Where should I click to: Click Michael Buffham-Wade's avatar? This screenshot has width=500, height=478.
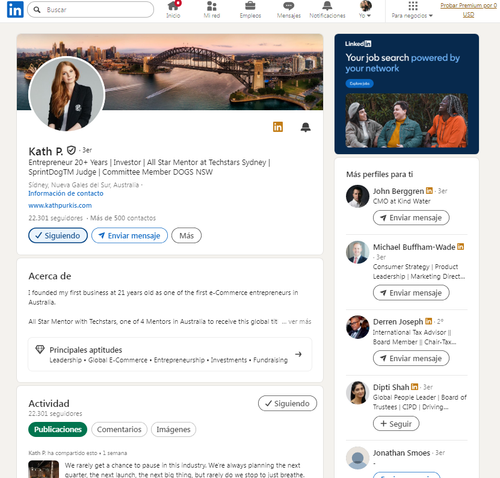357,252
